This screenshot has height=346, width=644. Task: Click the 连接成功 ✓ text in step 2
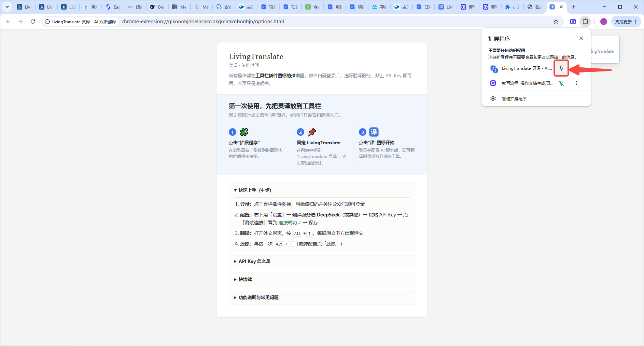click(x=290, y=223)
